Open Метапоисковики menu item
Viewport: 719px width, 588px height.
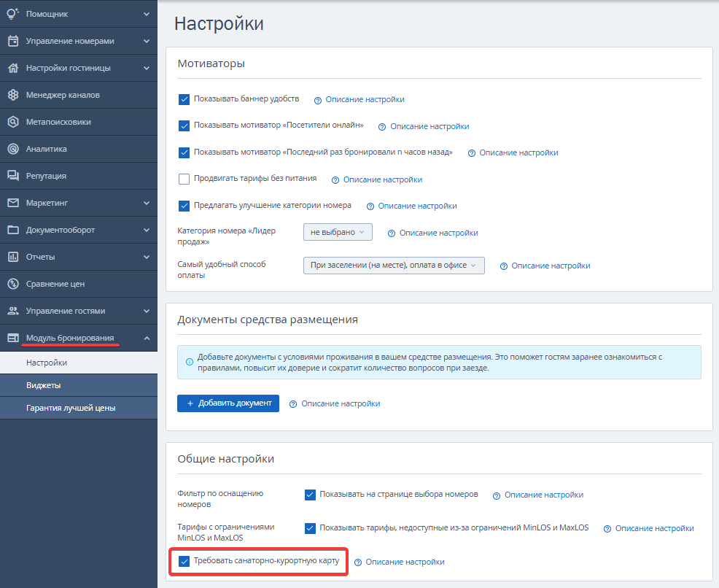pyautogui.click(x=79, y=122)
